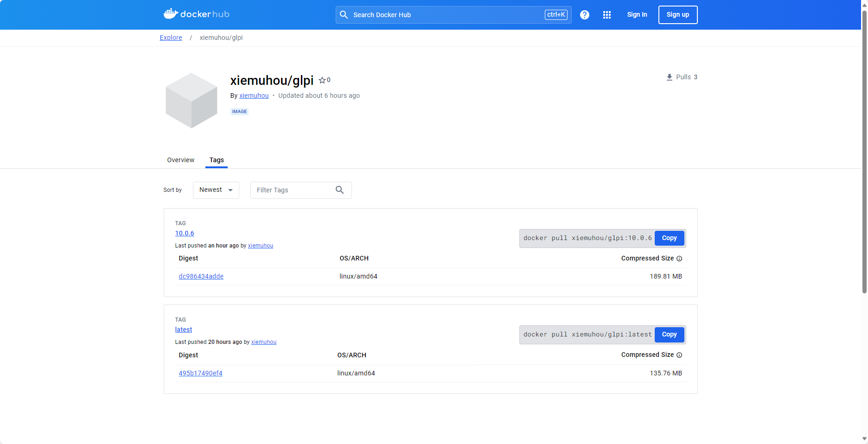Open xiemuhou author link under title
The width and height of the screenshot is (868, 444).
pyautogui.click(x=254, y=95)
